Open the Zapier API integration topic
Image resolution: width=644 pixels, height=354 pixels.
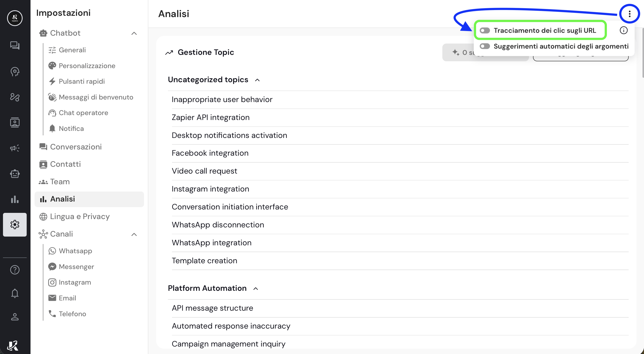(210, 117)
